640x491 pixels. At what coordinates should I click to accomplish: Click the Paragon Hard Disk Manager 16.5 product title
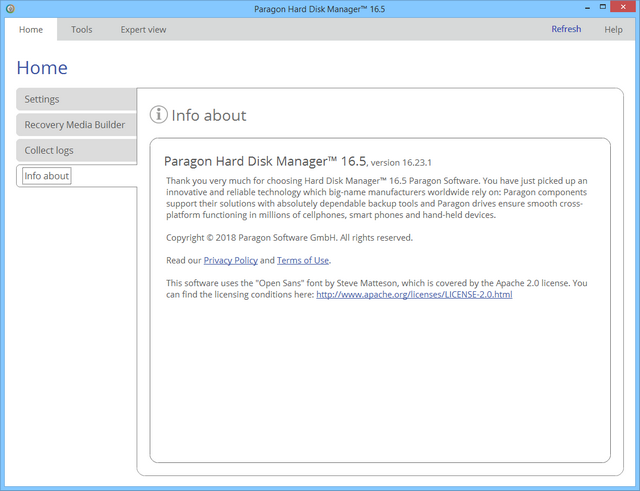coord(265,160)
